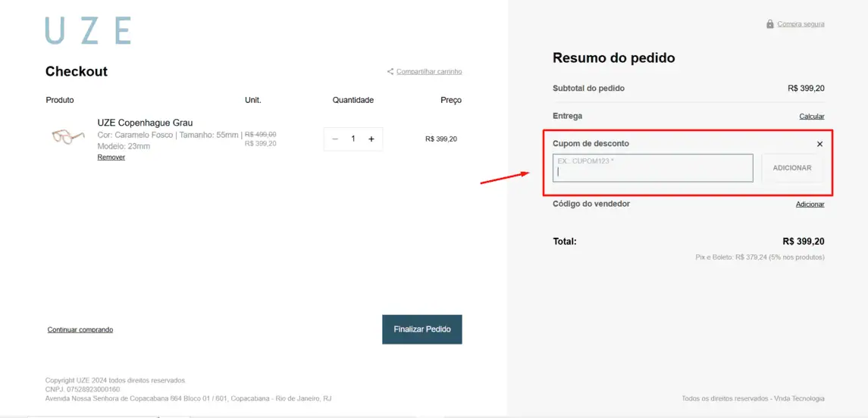
Task: Click the UZE Copenhague Grau product name
Action: pyautogui.click(x=145, y=123)
